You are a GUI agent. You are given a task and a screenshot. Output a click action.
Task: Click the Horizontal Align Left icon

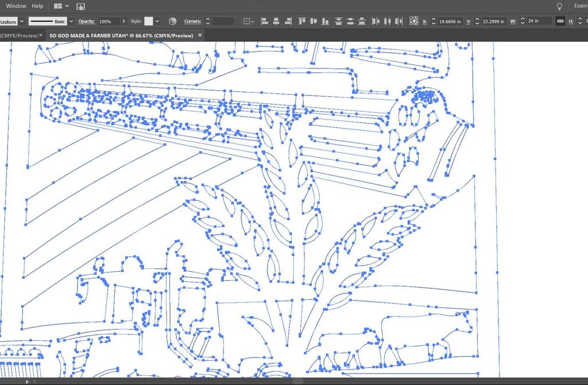tap(265, 21)
